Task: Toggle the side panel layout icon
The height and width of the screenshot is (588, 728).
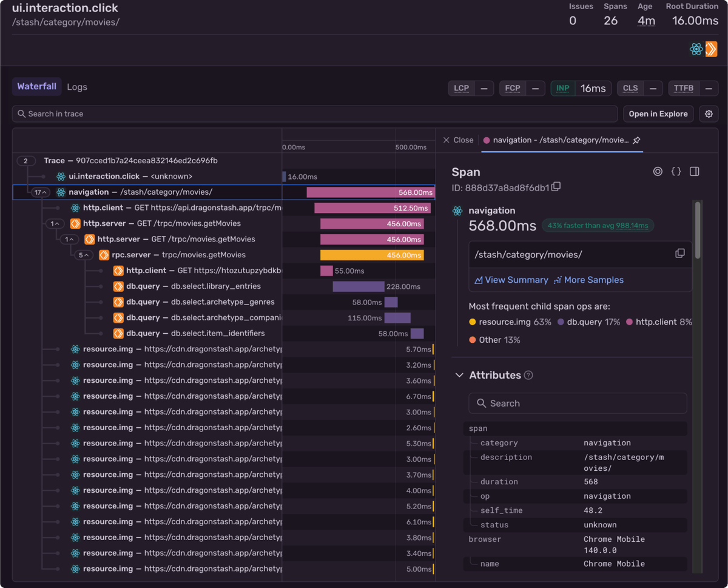Action: coord(695,172)
